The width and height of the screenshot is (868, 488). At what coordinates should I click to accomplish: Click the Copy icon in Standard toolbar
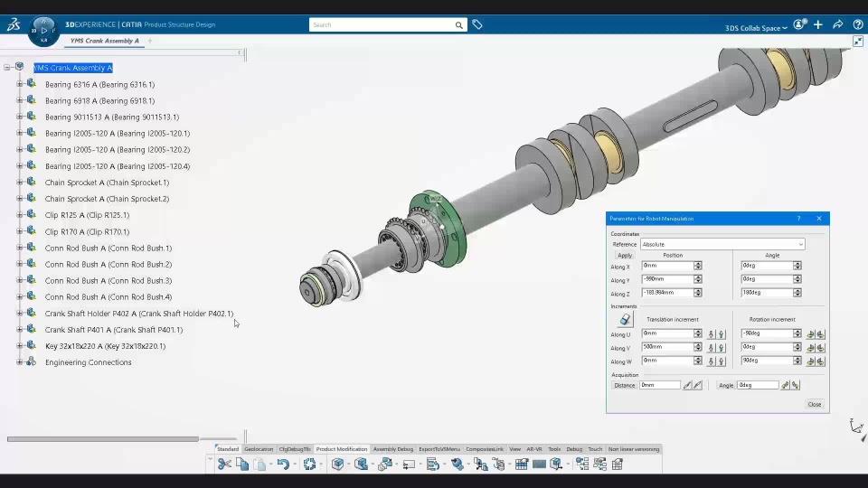tap(242, 465)
